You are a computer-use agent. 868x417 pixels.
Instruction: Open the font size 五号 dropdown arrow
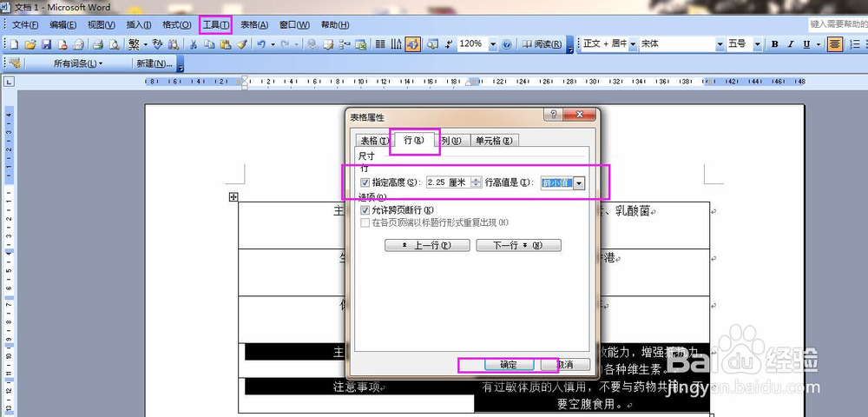[x=758, y=44]
